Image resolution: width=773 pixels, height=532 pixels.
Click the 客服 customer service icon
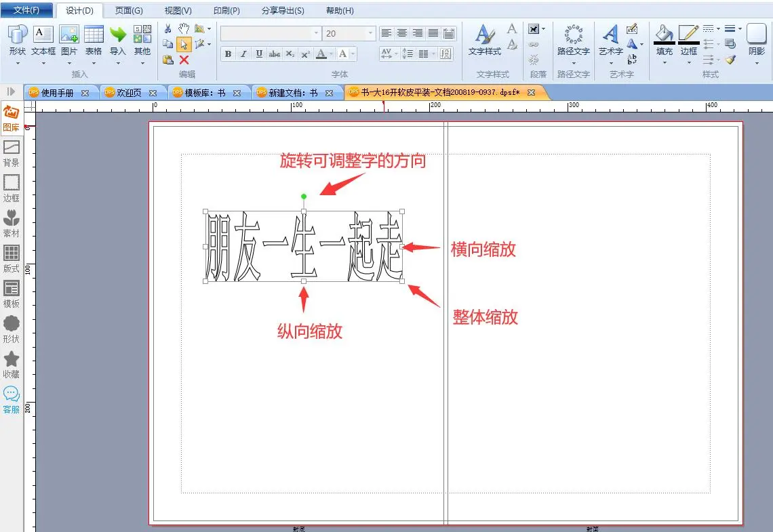12,399
